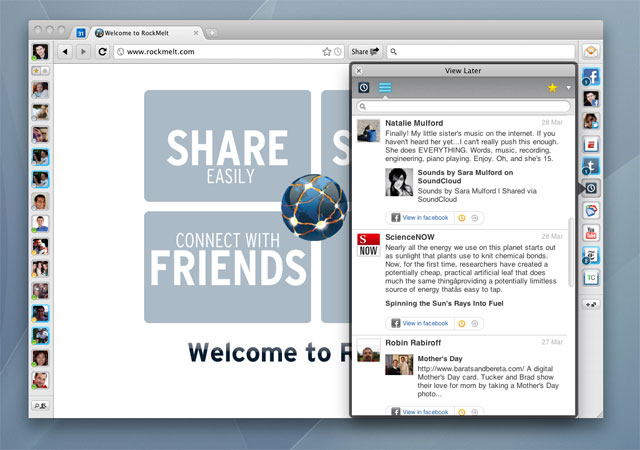Open Robin Rabiroff's profile picture
This screenshot has width=640, height=450.
[x=368, y=350]
